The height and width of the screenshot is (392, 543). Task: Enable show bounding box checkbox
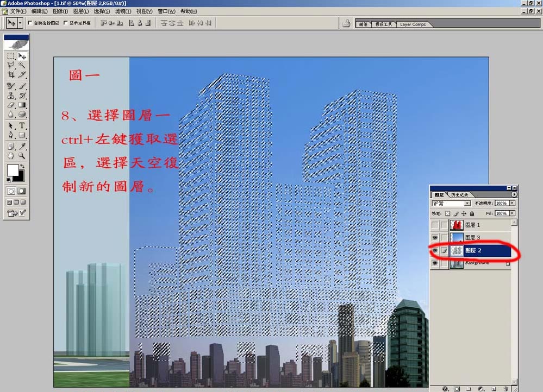point(65,23)
